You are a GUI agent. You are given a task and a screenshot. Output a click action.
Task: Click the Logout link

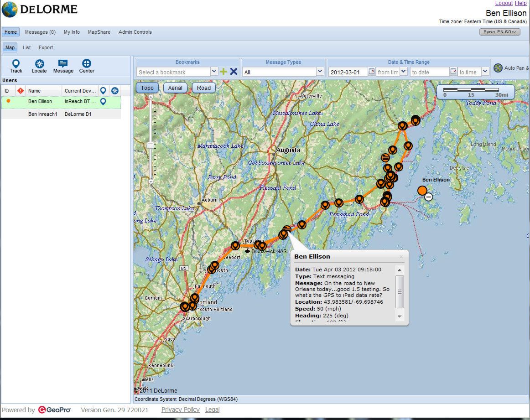(x=504, y=3)
